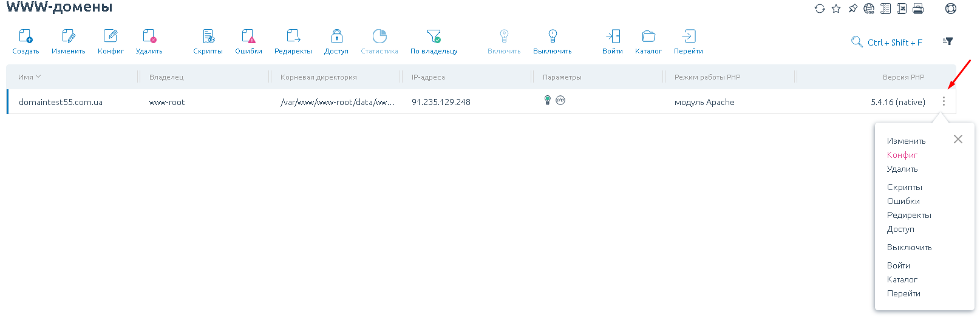The height and width of the screenshot is (320, 980).
Task: Click the www-root owner cell
Action: point(167,102)
